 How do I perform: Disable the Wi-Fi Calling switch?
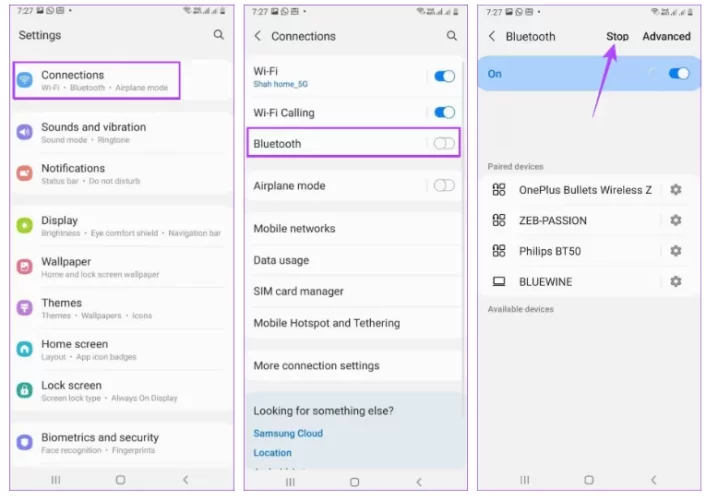click(x=444, y=113)
